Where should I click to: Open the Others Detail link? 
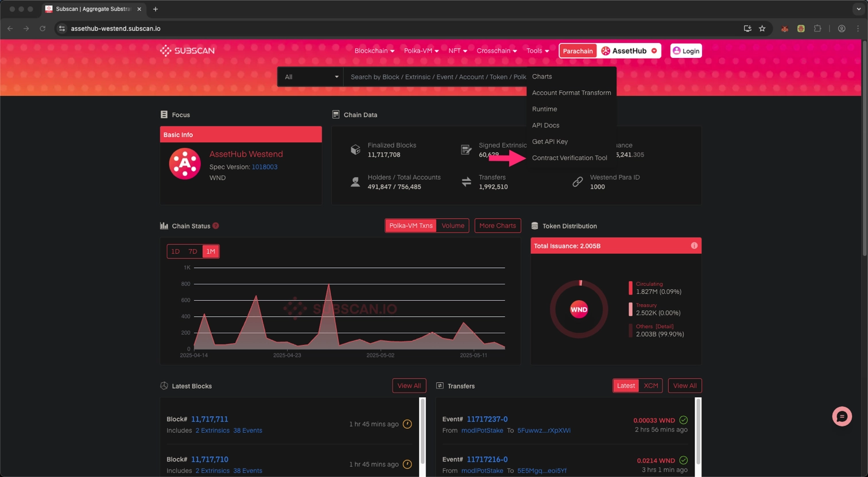pyautogui.click(x=665, y=327)
